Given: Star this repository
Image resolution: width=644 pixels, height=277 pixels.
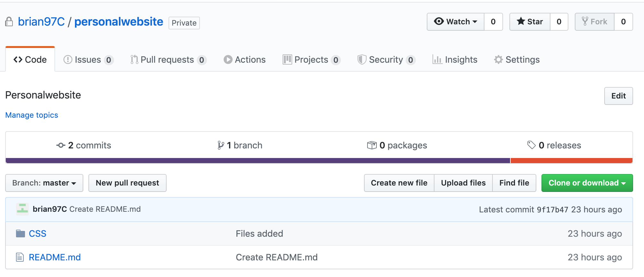Looking at the screenshot, I should click(530, 22).
